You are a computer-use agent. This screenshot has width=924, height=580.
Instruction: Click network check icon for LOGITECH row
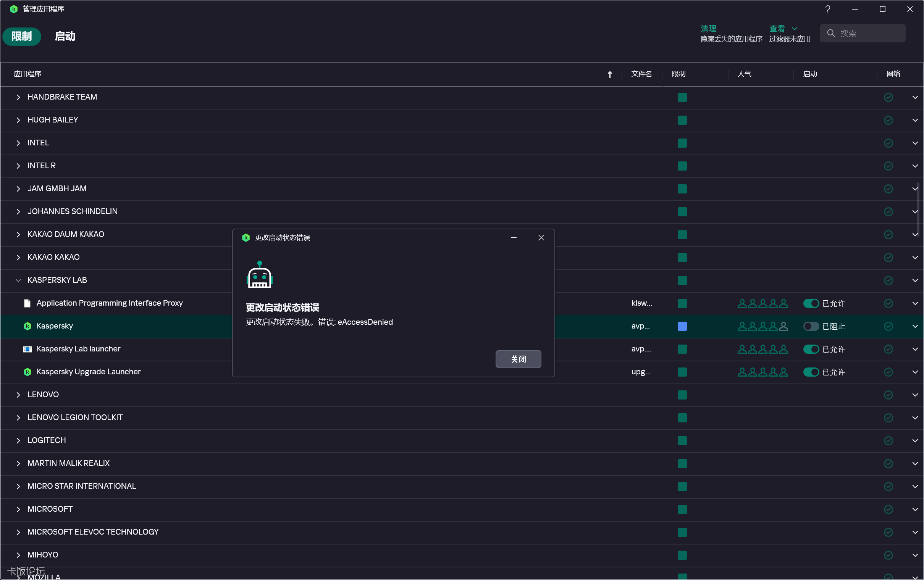pos(888,440)
